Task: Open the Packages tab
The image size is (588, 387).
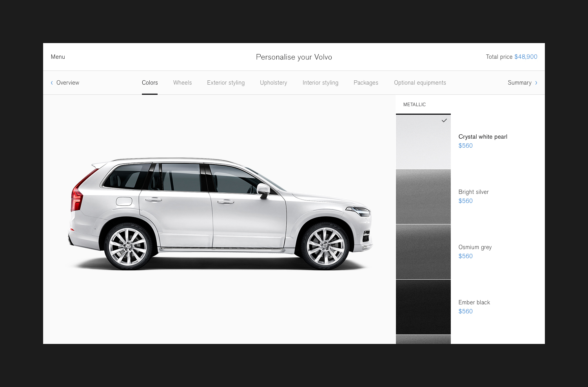Action: click(x=366, y=83)
